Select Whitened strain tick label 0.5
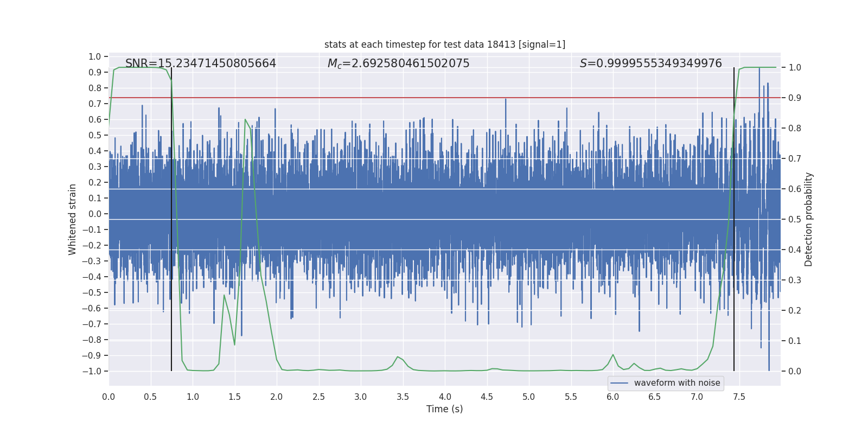 95,135
